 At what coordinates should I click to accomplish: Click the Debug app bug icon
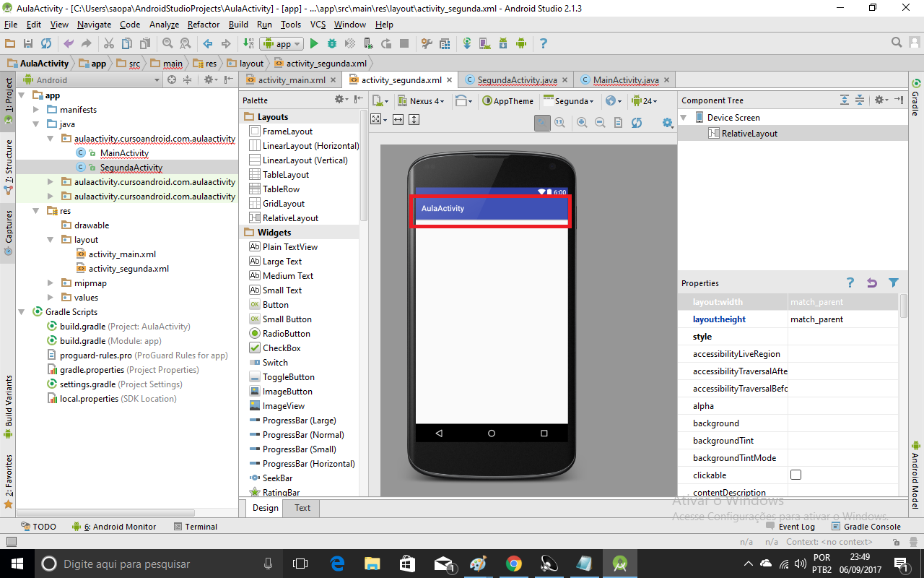(332, 43)
